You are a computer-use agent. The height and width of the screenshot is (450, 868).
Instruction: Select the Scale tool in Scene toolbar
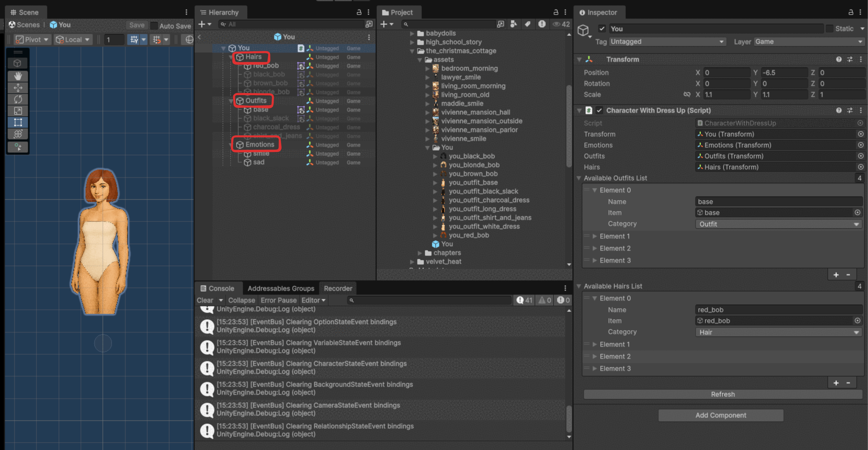pos(18,111)
